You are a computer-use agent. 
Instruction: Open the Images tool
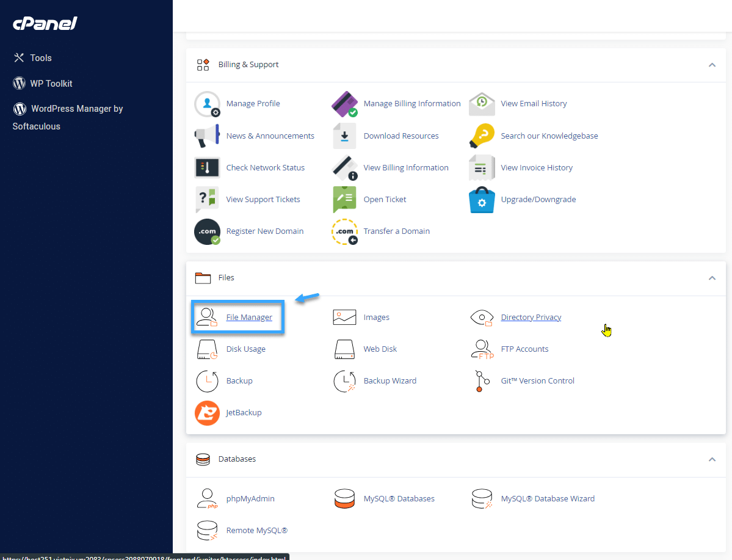[377, 317]
